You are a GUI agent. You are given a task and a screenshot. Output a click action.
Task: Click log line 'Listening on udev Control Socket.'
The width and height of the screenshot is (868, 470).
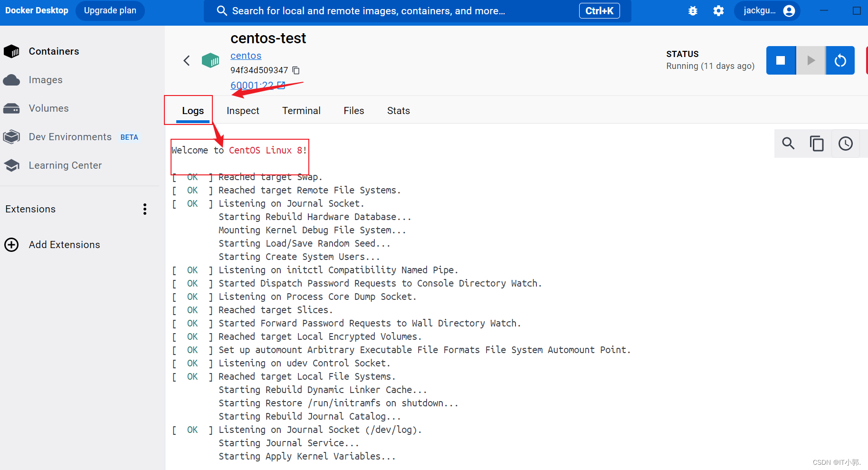[304, 363]
